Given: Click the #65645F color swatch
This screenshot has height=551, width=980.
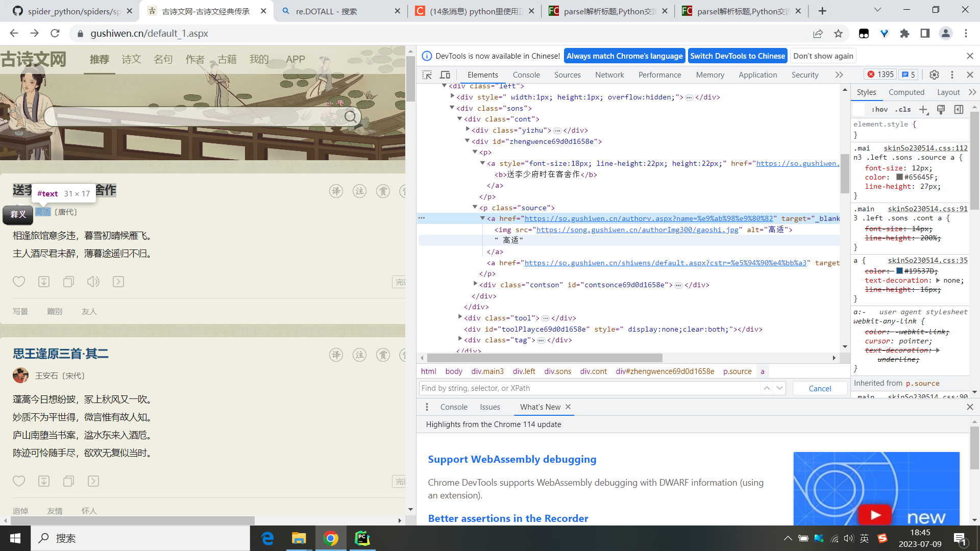Looking at the screenshot, I should point(899,177).
